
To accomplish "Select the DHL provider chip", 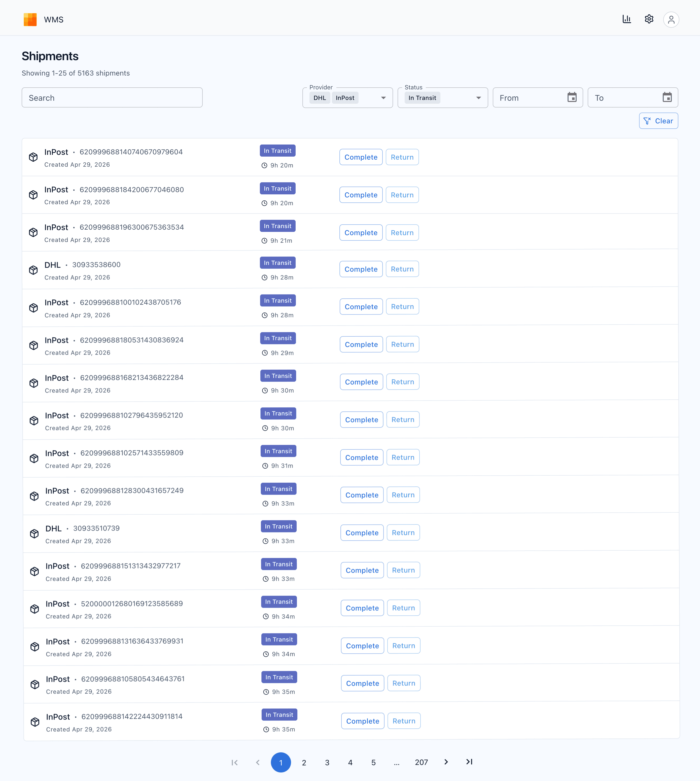I will [320, 98].
